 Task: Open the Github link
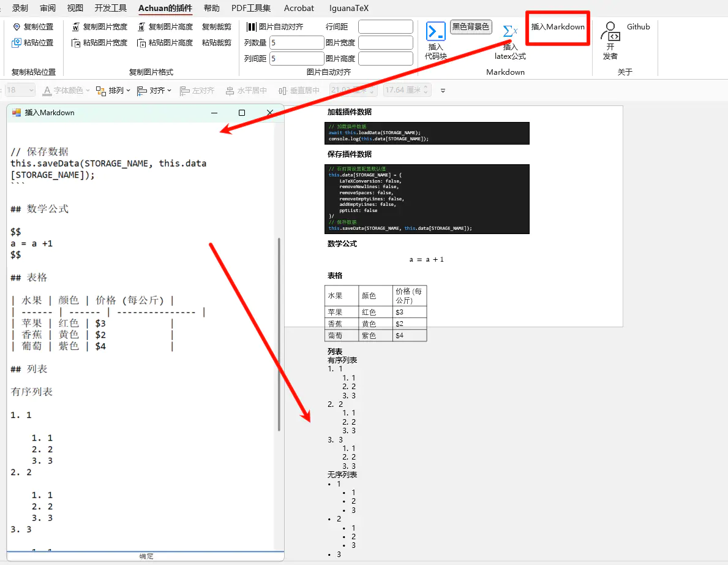point(638,27)
